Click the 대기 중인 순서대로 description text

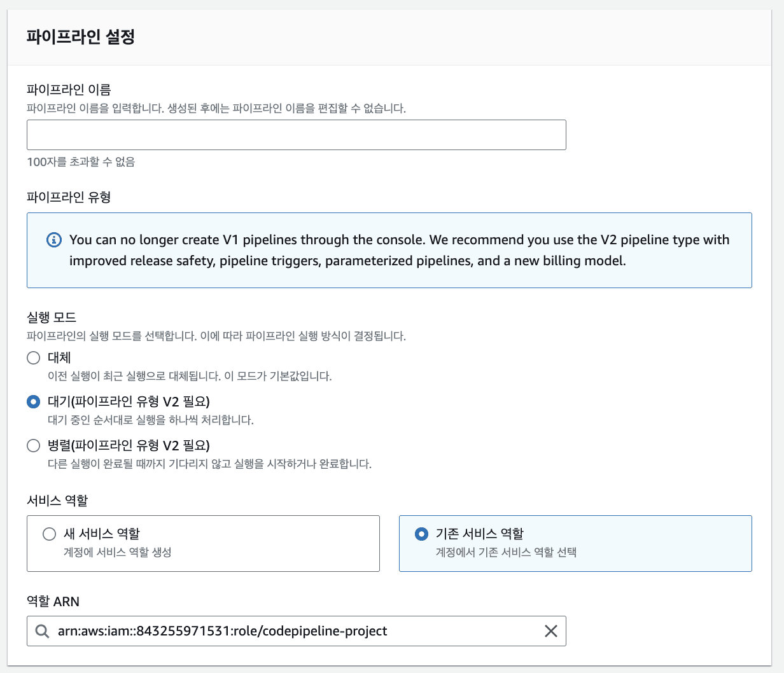pos(151,420)
